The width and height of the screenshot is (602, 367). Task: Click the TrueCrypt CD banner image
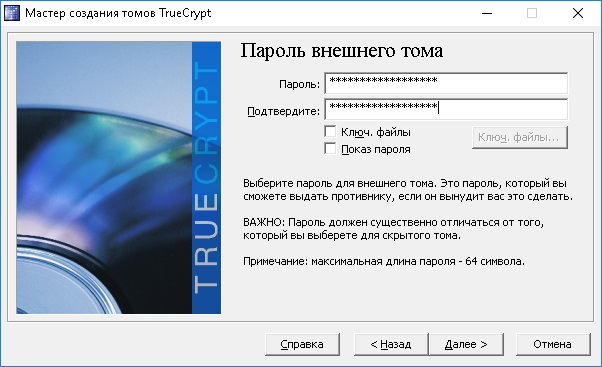click(x=104, y=177)
